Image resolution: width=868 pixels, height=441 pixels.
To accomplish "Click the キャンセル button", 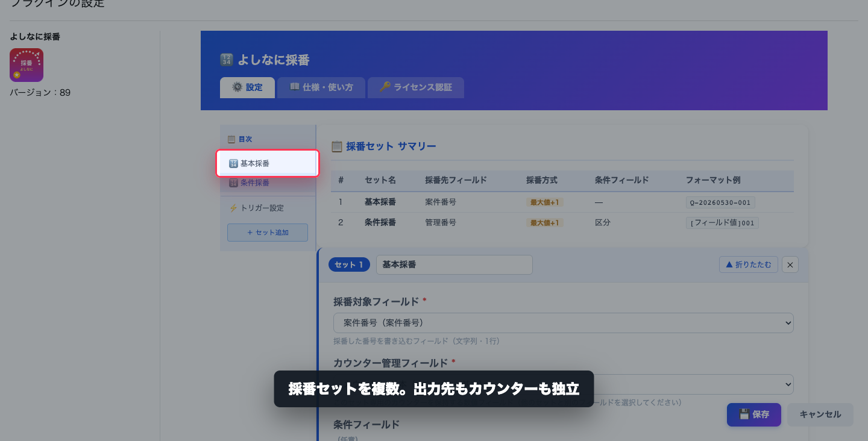I will pos(820,414).
